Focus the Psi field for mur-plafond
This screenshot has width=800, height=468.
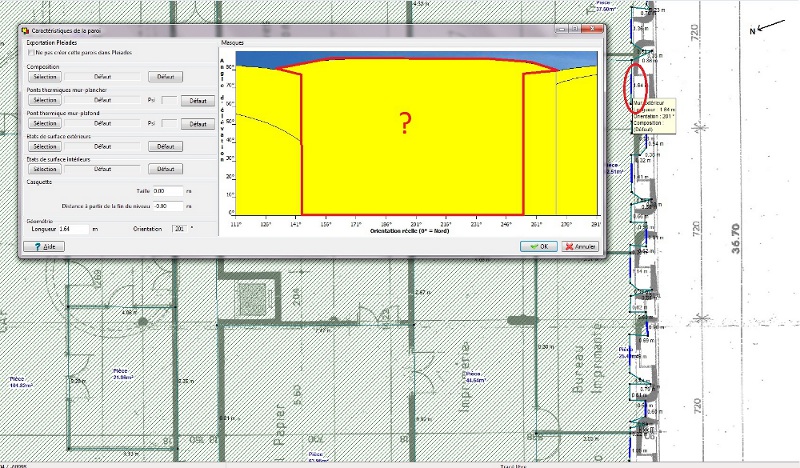click(169, 124)
